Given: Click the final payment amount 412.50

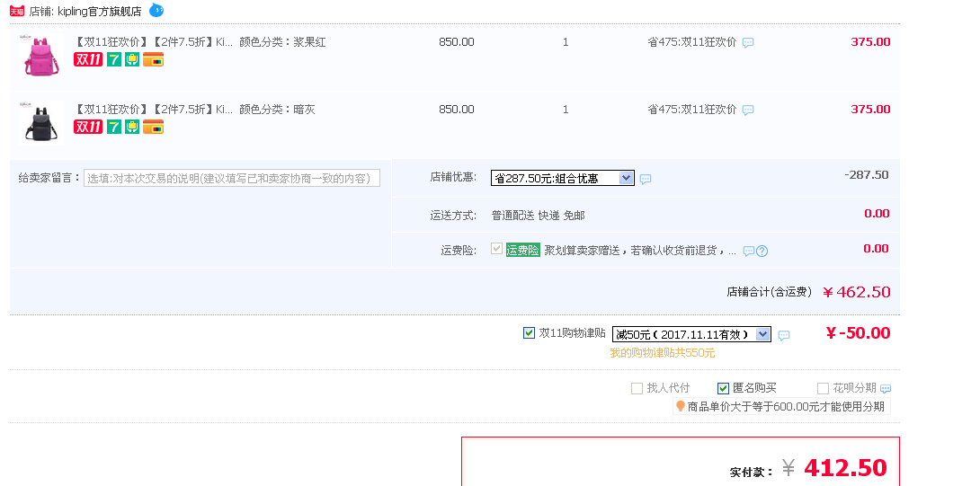Looking at the screenshot, I should pos(845,468).
